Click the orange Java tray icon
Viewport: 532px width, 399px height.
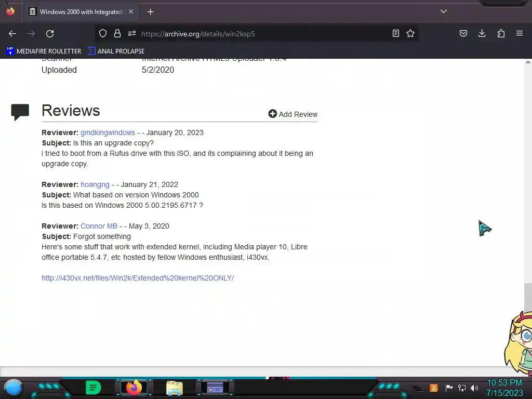[434, 388]
